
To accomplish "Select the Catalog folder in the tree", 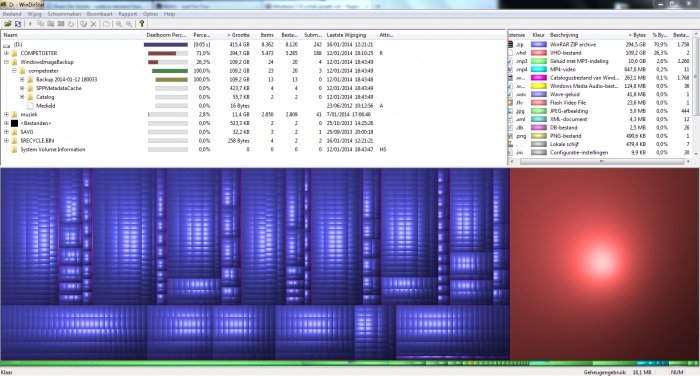I will click(45, 97).
